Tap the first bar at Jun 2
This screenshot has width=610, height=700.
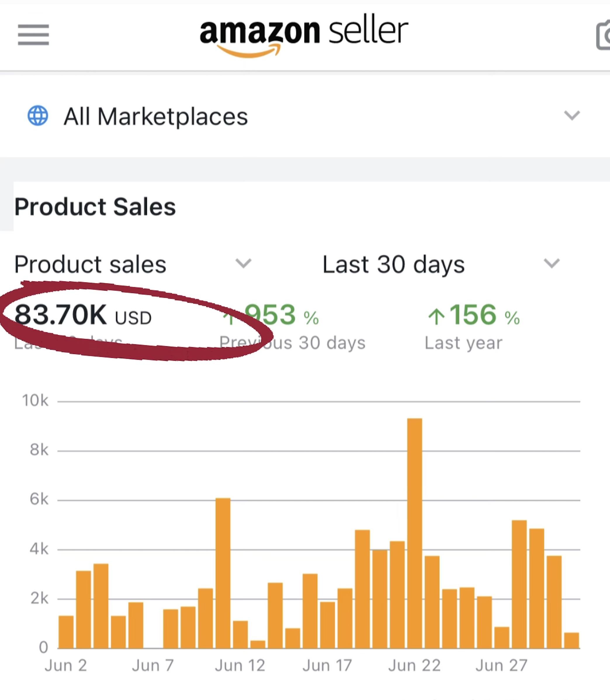(66, 632)
